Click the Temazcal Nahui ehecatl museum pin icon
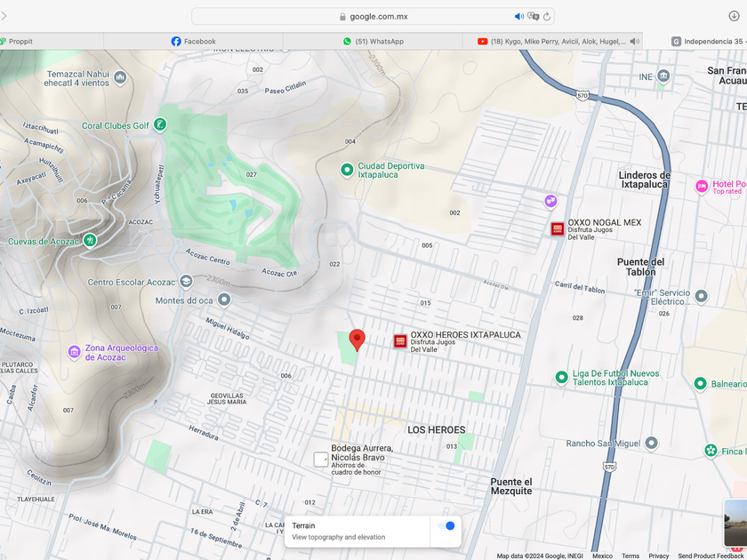747x560 pixels. click(120, 77)
